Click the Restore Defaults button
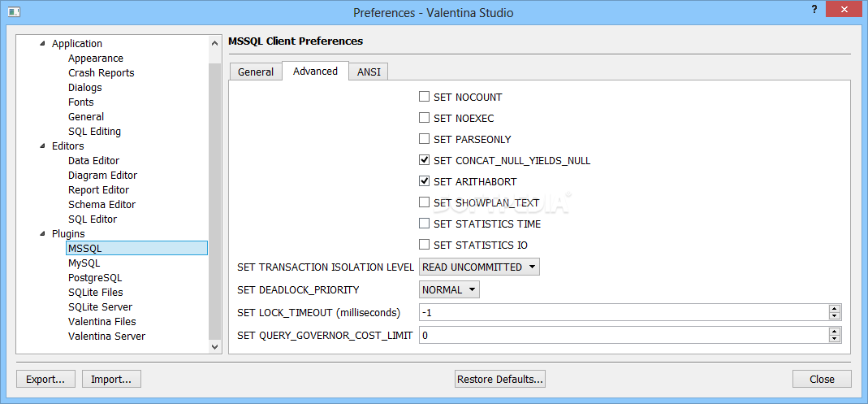 [500, 379]
